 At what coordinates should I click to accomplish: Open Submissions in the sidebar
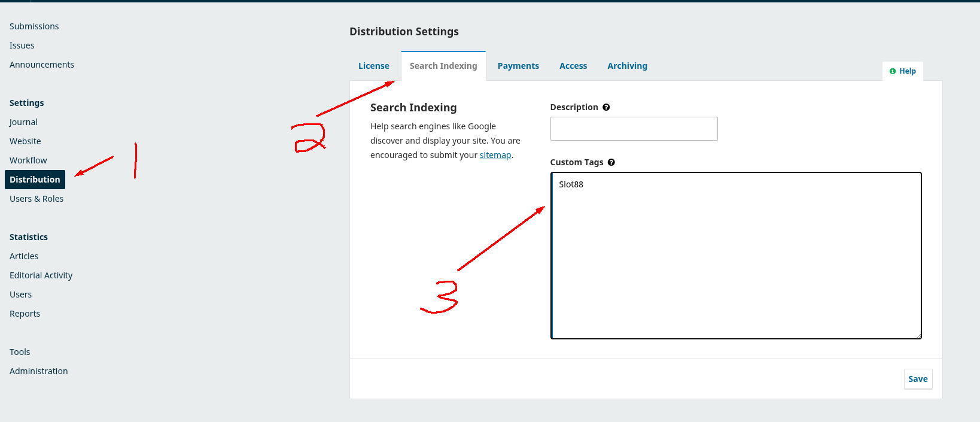point(34,26)
